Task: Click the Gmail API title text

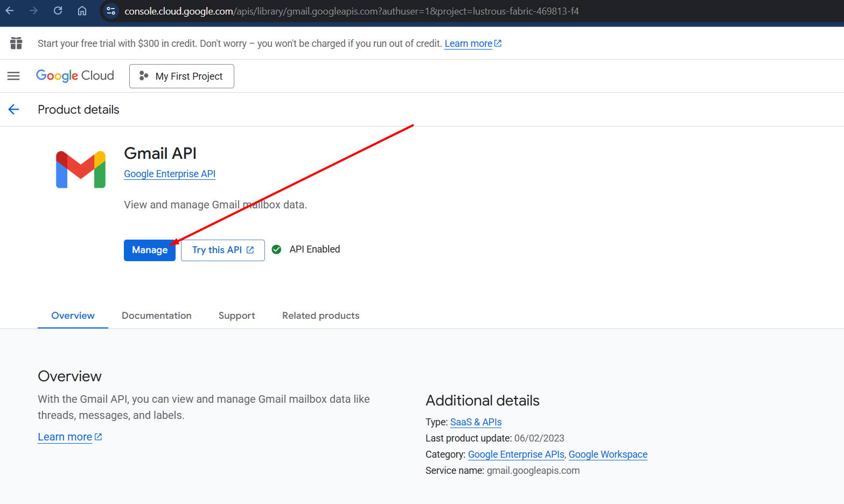Action: (x=161, y=153)
